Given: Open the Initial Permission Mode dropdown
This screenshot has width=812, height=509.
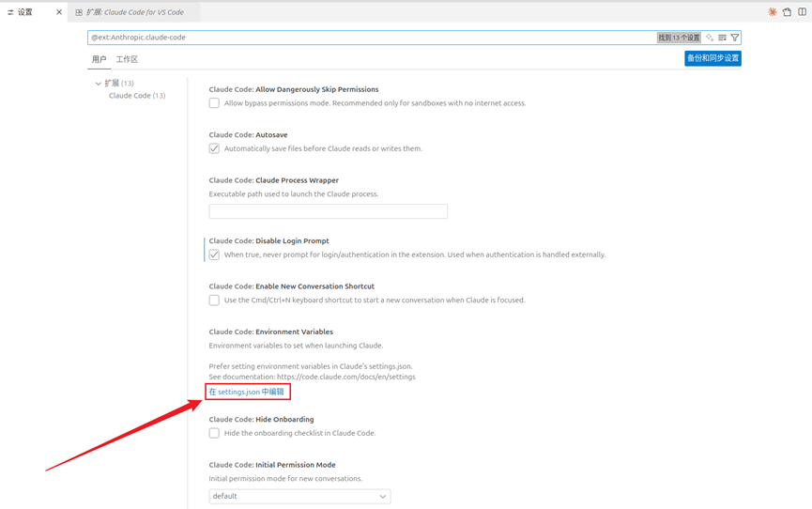Looking at the screenshot, I should coord(299,496).
